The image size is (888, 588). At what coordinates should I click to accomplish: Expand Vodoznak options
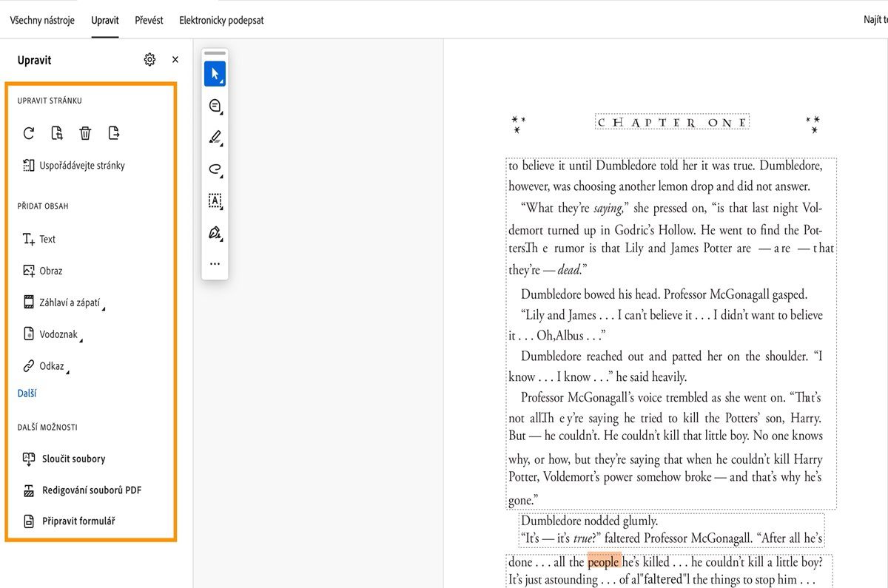pos(52,334)
